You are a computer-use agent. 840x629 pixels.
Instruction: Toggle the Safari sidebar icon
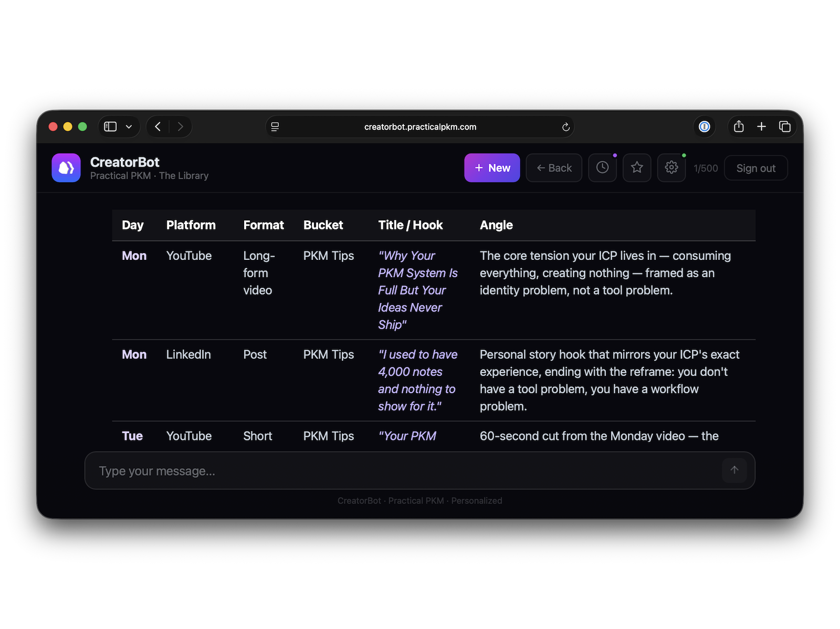[110, 127]
